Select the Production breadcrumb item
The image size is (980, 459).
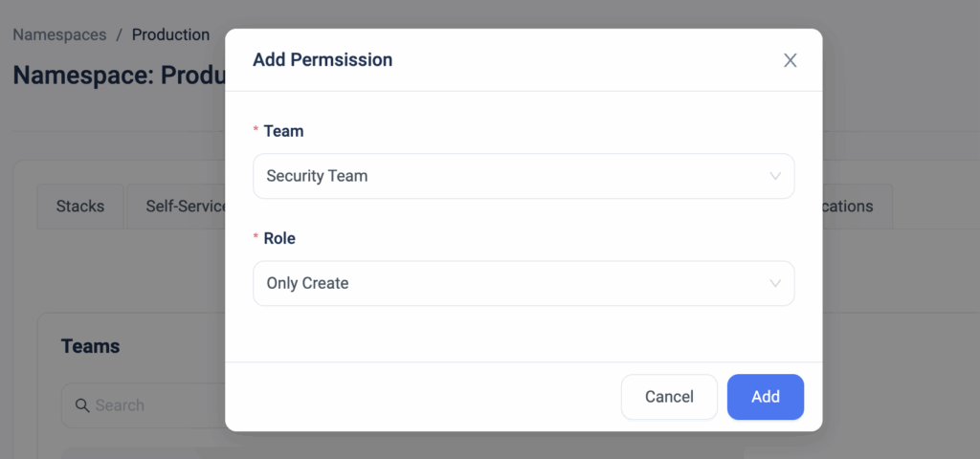(170, 35)
